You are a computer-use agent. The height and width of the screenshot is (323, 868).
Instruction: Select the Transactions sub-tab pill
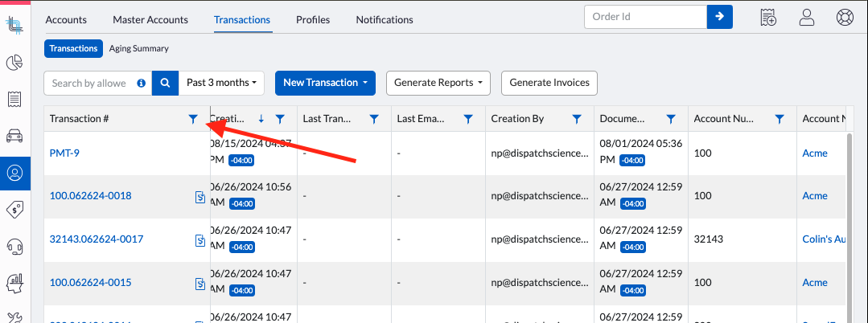pyautogui.click(x=74, y=49)
